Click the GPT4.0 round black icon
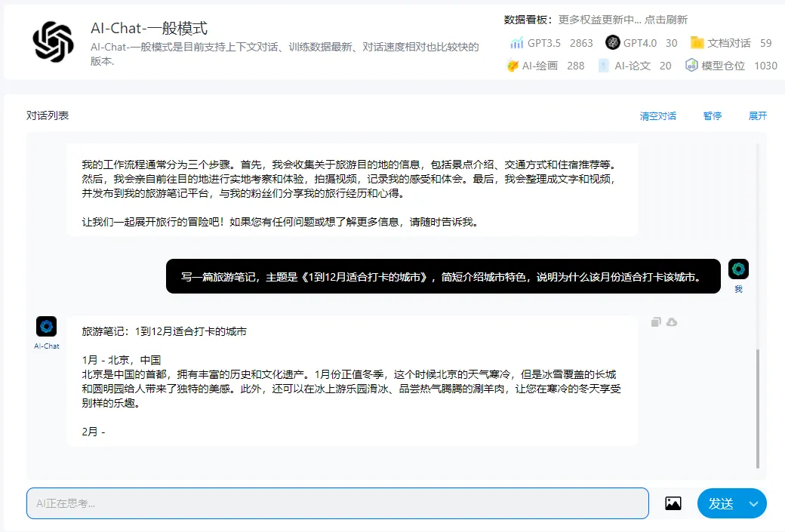 click(612, 43)
